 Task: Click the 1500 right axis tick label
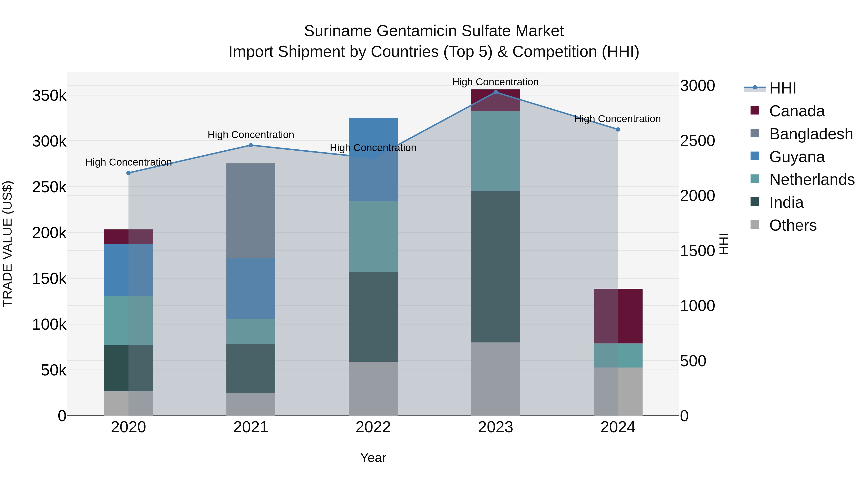pos(698,251)
